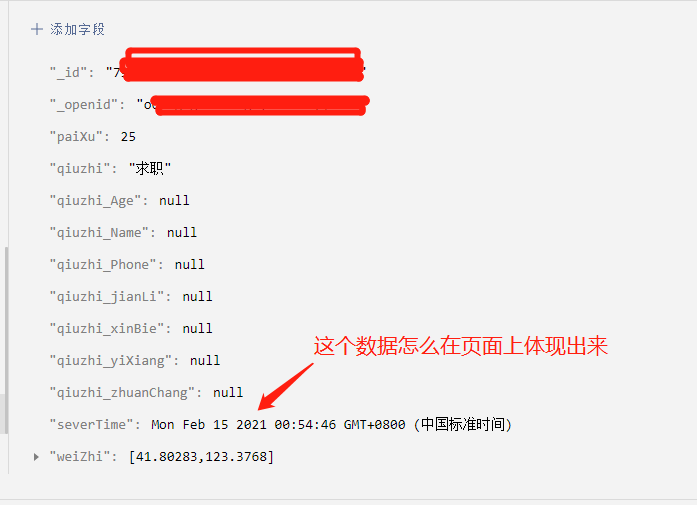697x505 pixels.
Task: Select the qiuzhi_Name field key
Action: pos(99,232)
